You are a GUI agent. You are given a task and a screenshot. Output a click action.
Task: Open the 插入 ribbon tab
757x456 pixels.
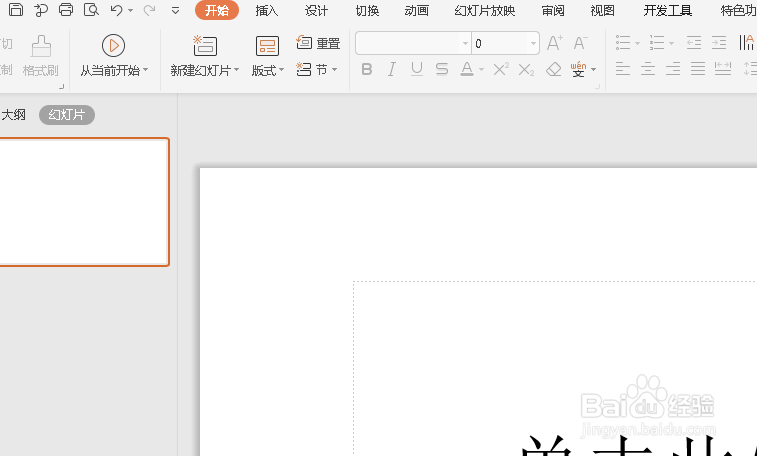[x=266, y=11]
